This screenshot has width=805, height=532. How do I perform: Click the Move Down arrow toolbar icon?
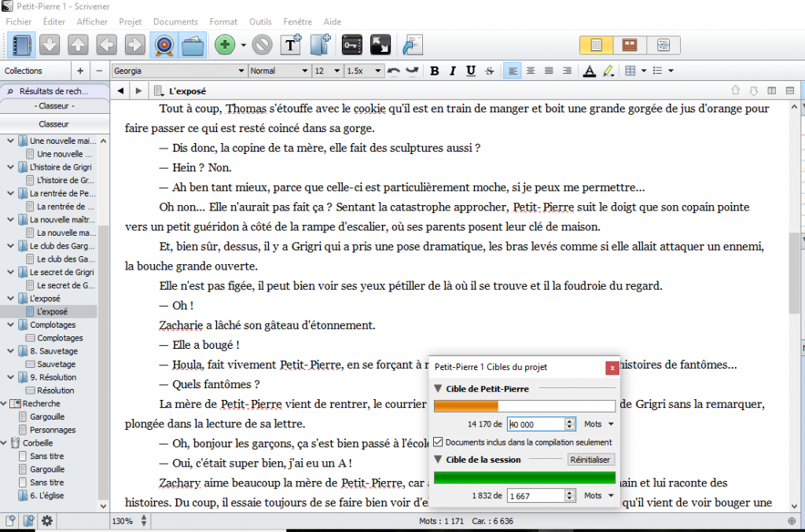(x=50, y=45)
